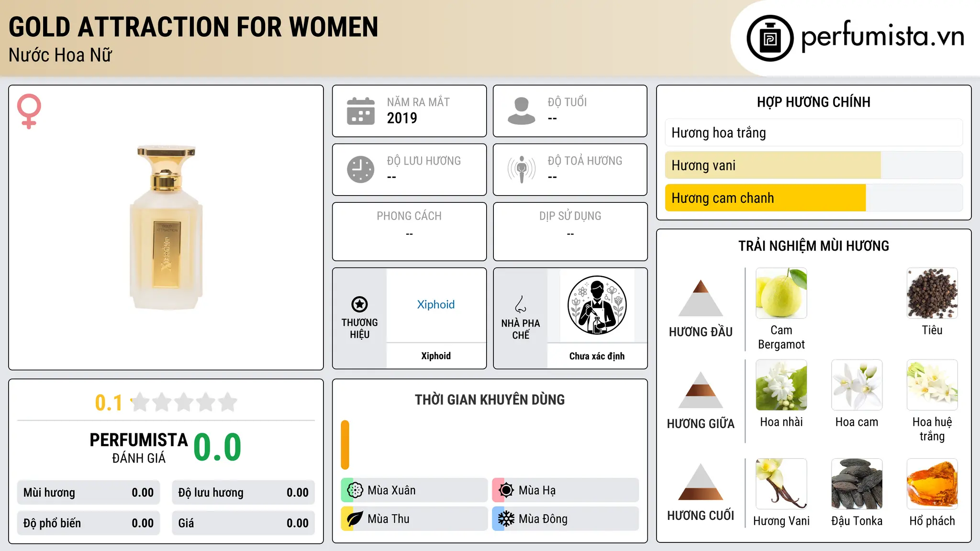The width and height of the screenshot is (980, 551).
Task: Click the Độ lưu hương 0.00 score row
Action: [243, 492]
